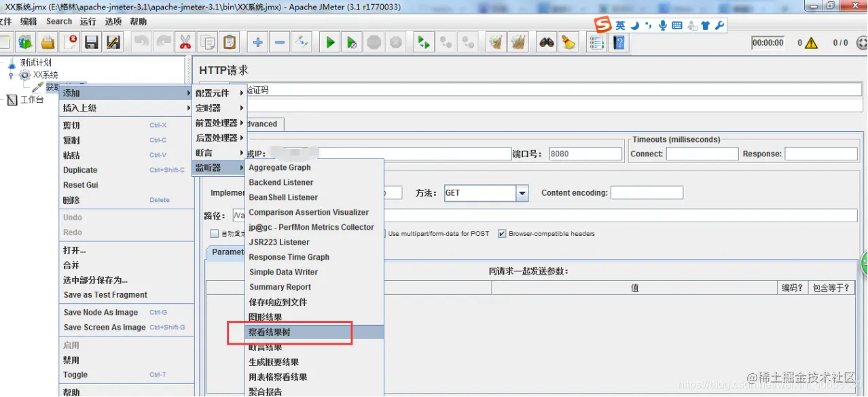Screen dimensions: 868x397
Task: Click Reset Gui in context menu
Action: click(x=126, y=185)
